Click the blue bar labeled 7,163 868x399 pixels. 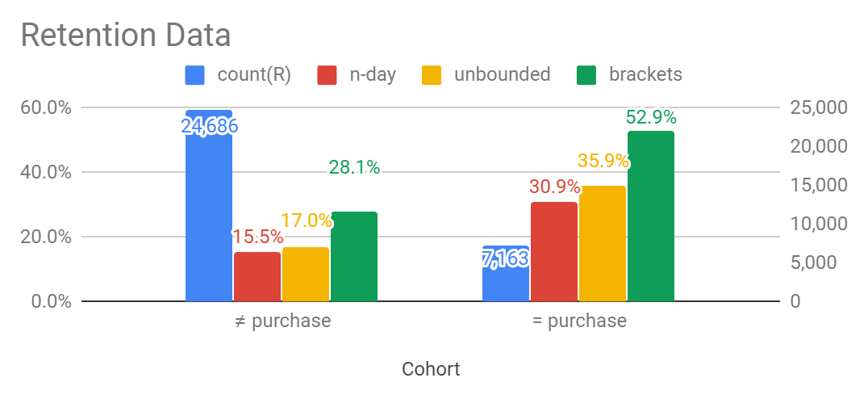(506, 274)
